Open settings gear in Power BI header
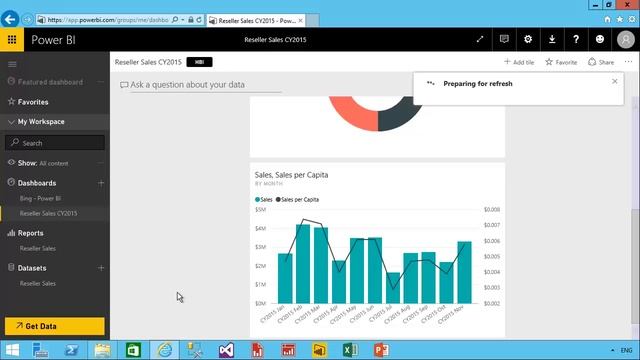Screen dimensions: 640x360 pos(528,39)
